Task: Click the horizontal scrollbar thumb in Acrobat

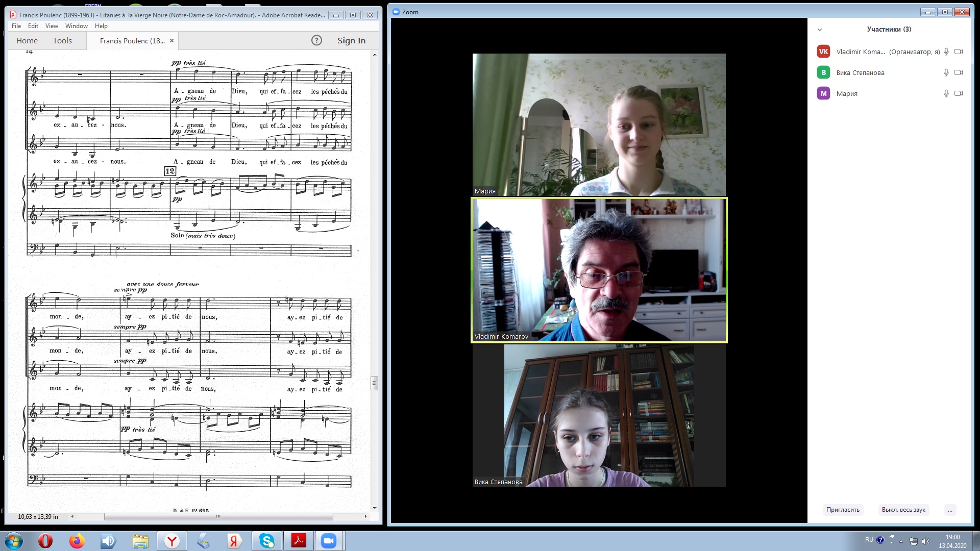Action: 218,516
